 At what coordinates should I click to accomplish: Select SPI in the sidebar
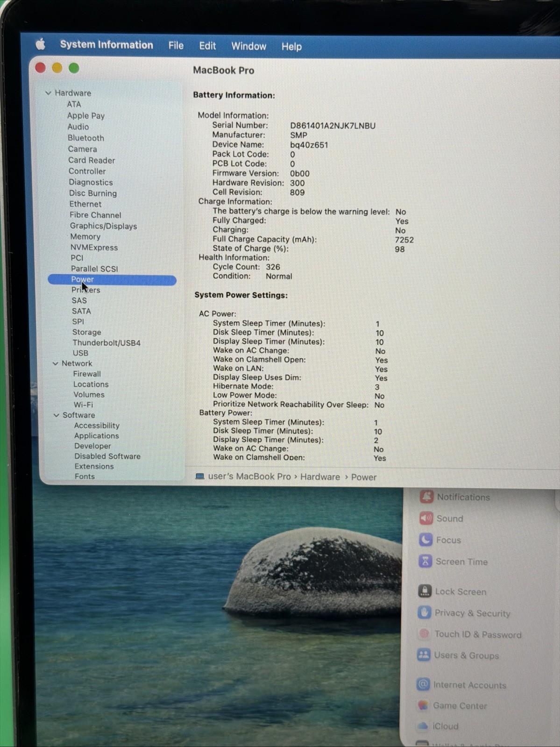[78, 321]
